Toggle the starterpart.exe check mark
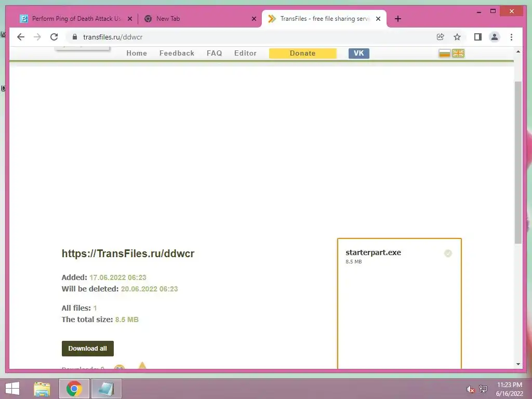This screenshot has width=532, height=399. (x=448, y=254)
